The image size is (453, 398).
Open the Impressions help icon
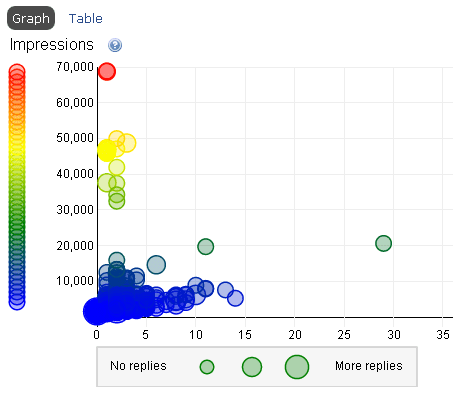pyautogui.click(x=115, y=45)
